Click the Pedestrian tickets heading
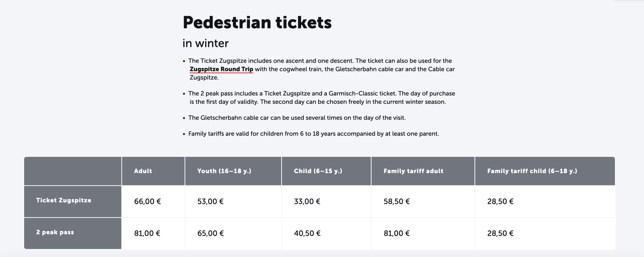 (257, 22)
